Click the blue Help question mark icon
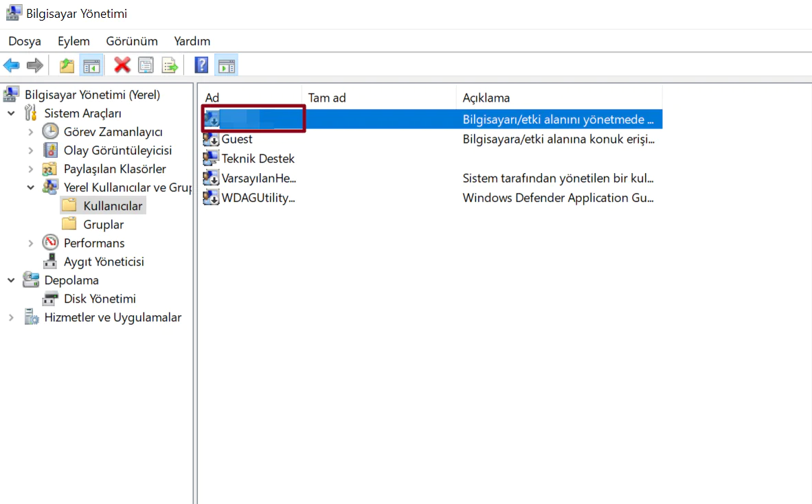This screenshot has height=504, width=812. click(x=201, y=65)
